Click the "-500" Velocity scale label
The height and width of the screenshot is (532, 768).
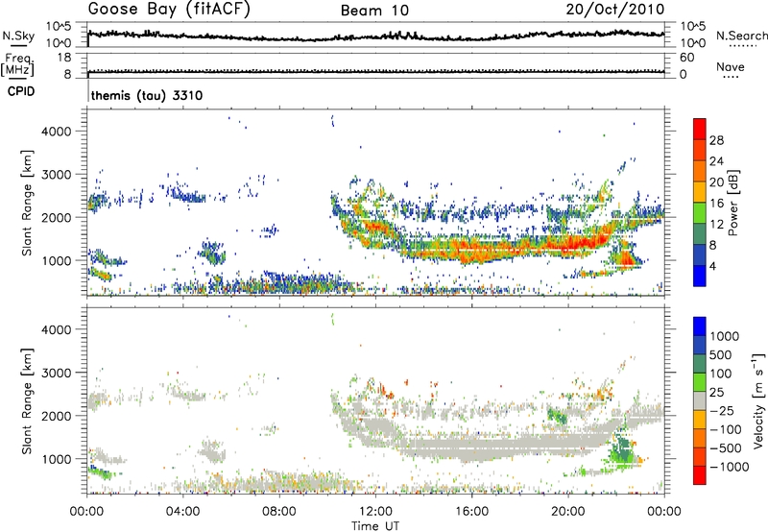[x=726, y=448]
